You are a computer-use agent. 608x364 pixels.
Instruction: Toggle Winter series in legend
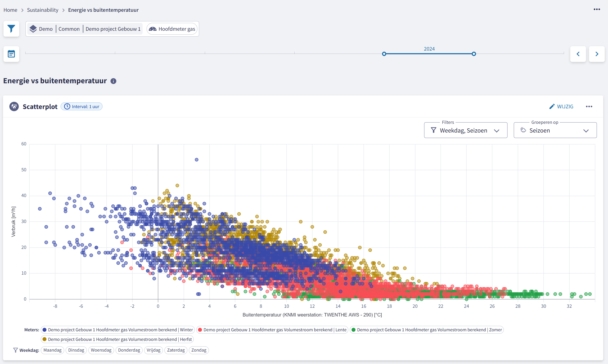point(118,330)
